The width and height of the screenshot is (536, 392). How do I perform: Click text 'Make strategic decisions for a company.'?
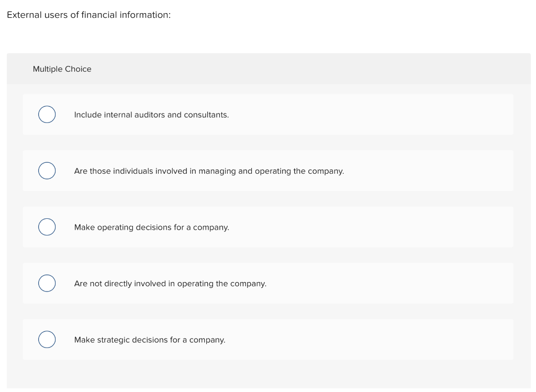point(150,340)
